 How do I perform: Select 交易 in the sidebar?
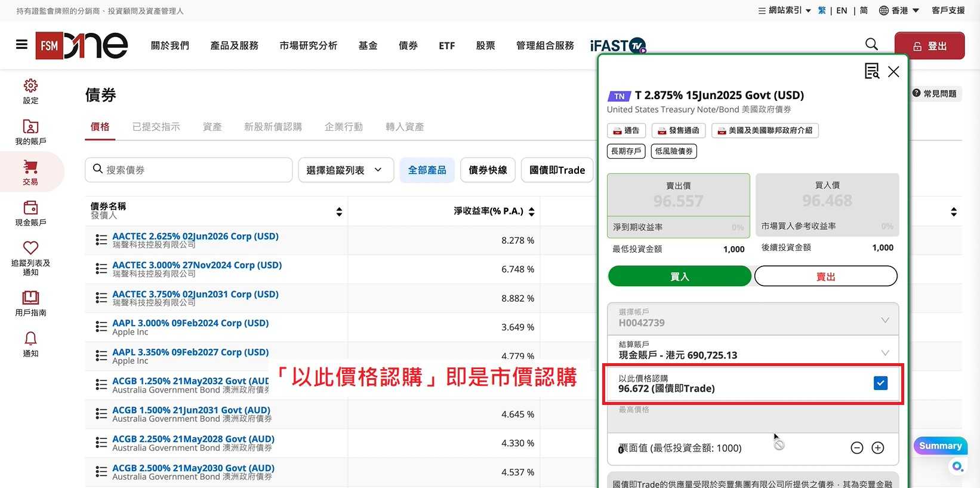[30, 172]
